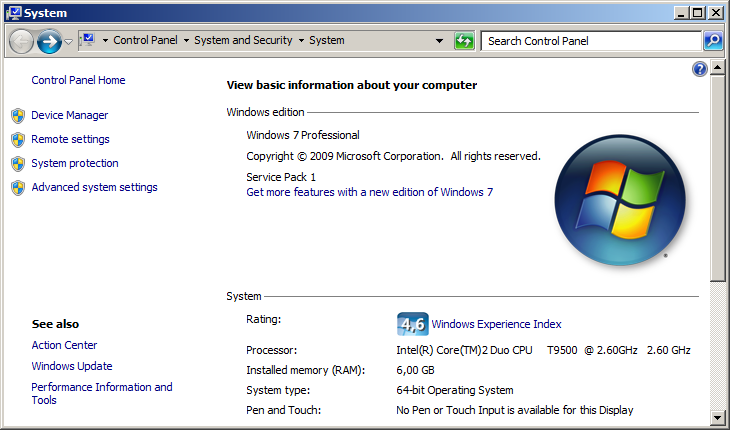Click the Forward navigation arrow button
The width and height of the screenshot is (730, 430).
pyautogui.click(x=49, y=41)
